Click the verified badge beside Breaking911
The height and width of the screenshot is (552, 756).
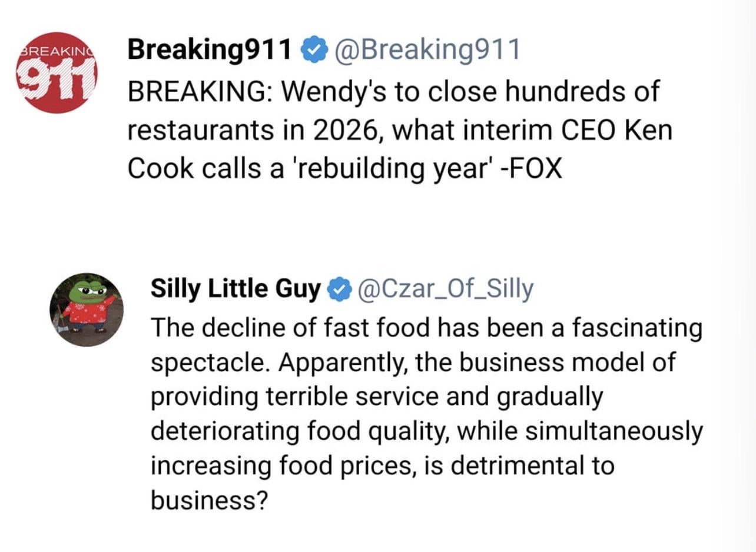tap(314, 51)
